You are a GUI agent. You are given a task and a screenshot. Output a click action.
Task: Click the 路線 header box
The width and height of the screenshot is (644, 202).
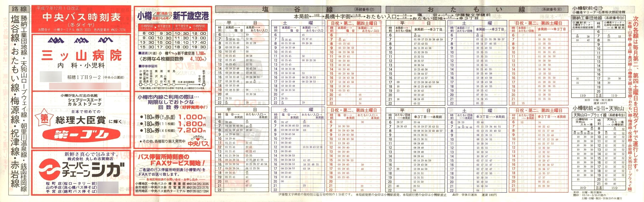(19, 9)
